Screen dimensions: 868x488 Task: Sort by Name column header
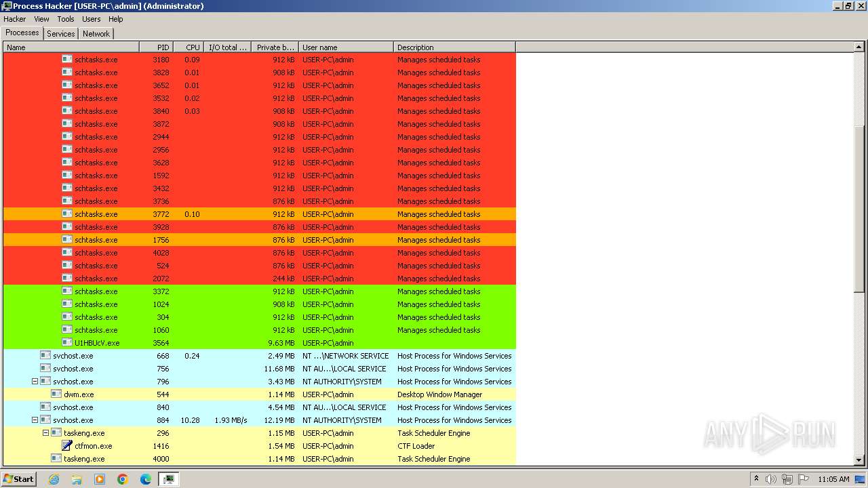point(71,47)
